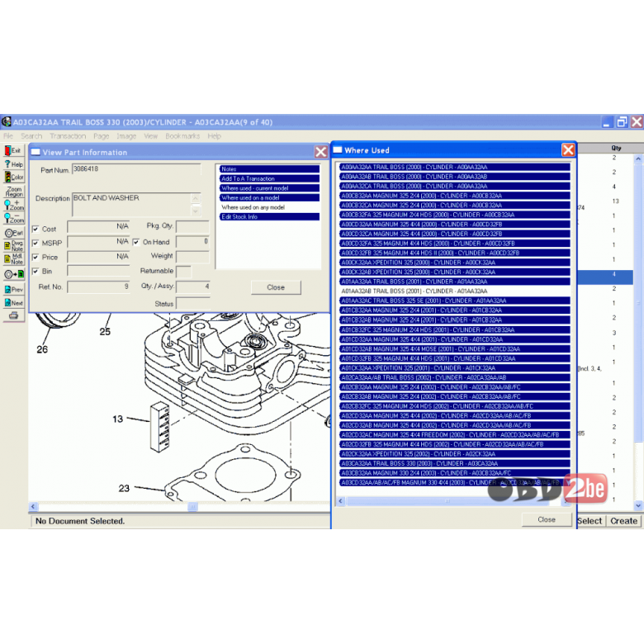
Task: Select A03CA32AA TRAIL BOSS 330 (2003) row
Action: tap(454, 463)
